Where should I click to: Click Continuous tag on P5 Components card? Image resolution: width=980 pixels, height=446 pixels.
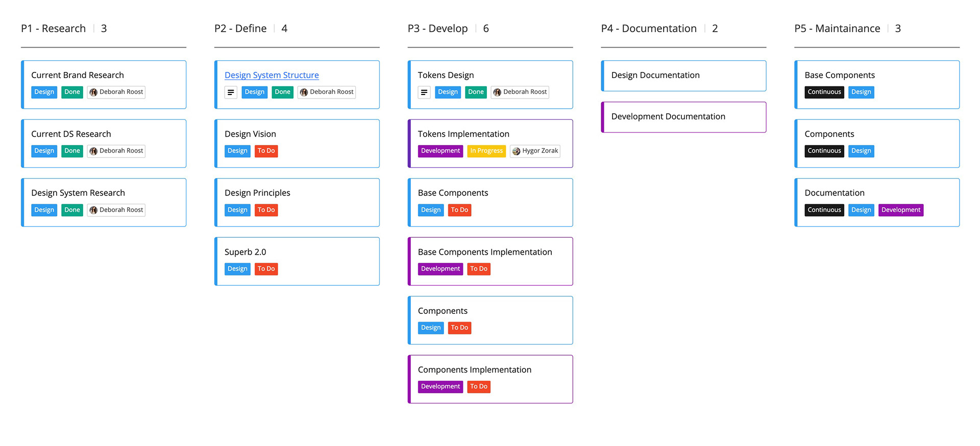tap(824, 151)
